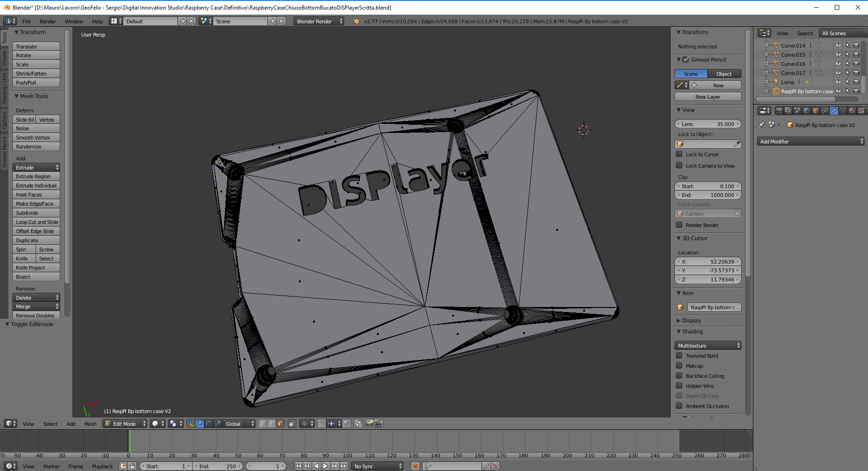
Task: Click Remove Doubles button
Action: tap(36, 315)
